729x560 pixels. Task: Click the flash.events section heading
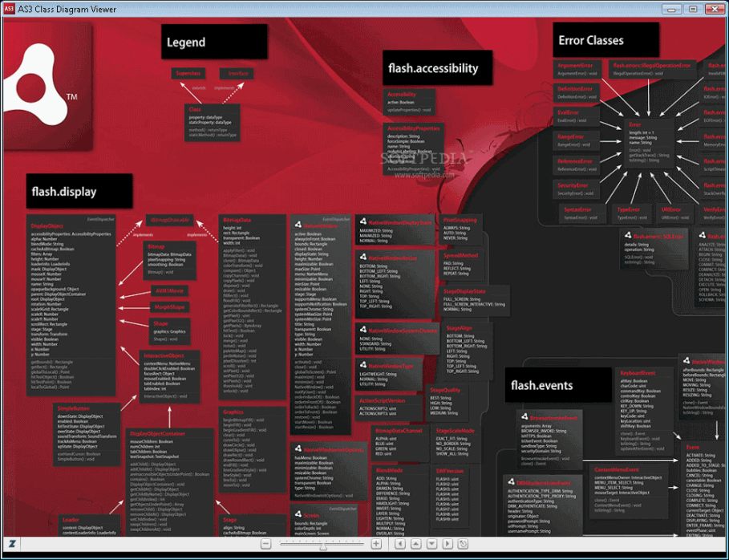[558, 385]
